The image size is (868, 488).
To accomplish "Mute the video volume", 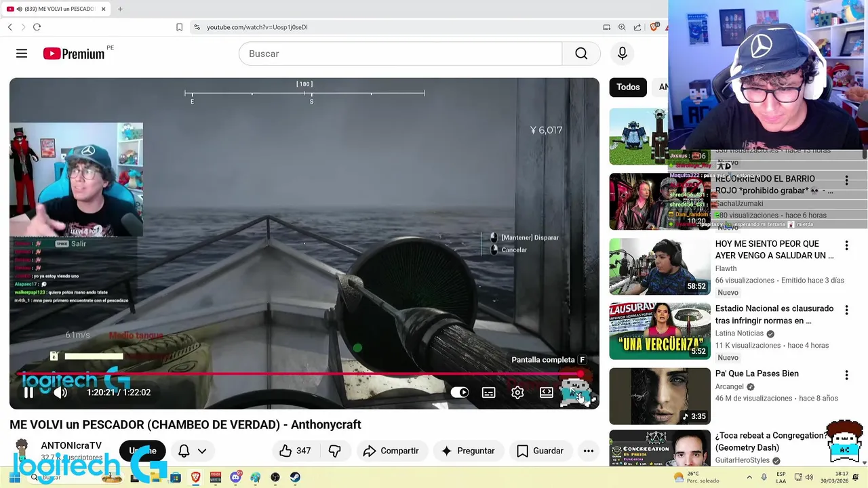I will point(60,392).
